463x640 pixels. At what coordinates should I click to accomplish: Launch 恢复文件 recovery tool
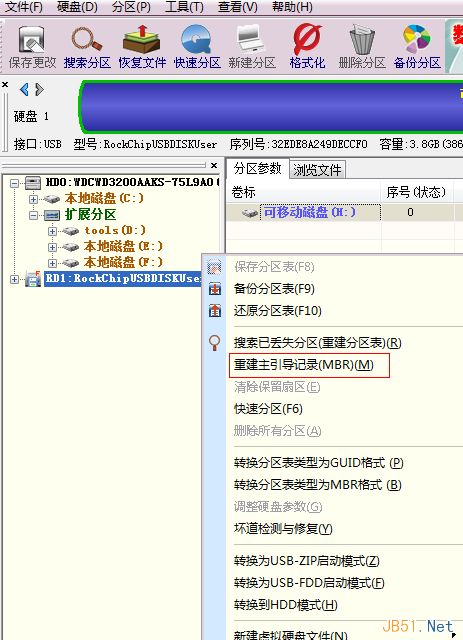(142, 40)
